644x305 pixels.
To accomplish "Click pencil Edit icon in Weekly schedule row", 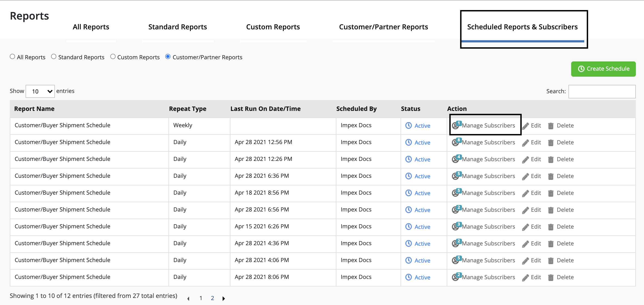I will click(526, 126).
